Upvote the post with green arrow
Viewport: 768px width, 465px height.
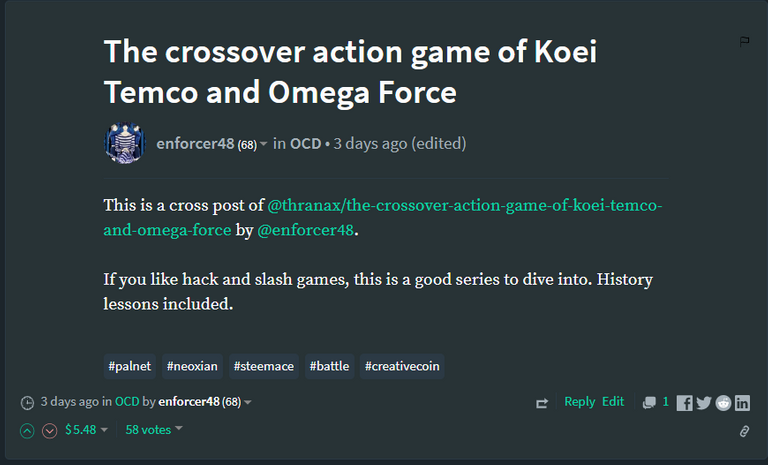click(x=27, y=431)
